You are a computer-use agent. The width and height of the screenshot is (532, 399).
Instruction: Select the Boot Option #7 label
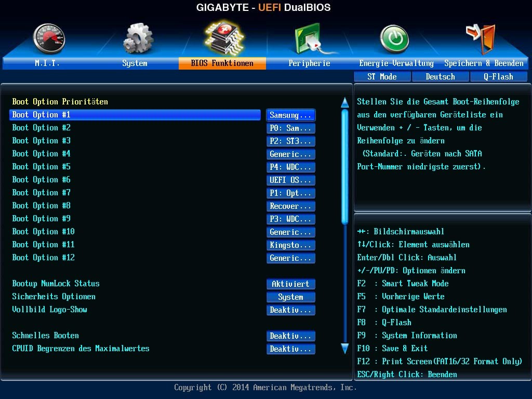coord(42,193)
